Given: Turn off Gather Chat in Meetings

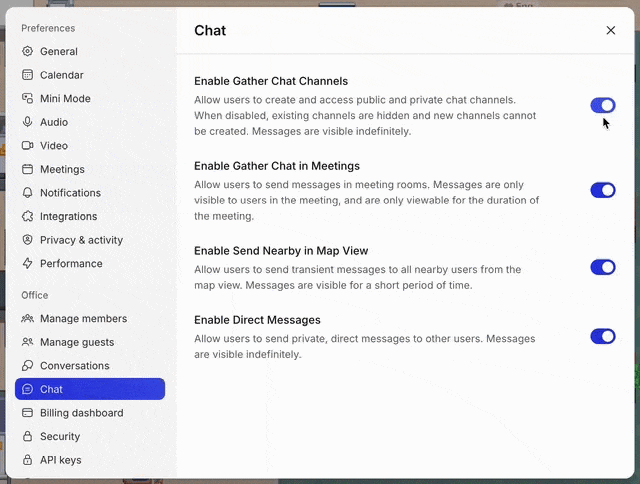Looking at the screenshot, I should pos(603,190).
